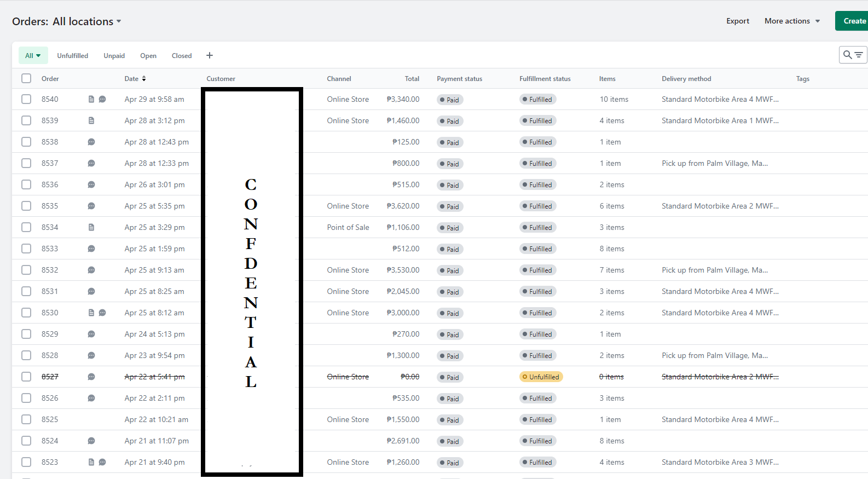
Task: Click the chat bubble icon on order 8535
Action: [x=91, y=206]
